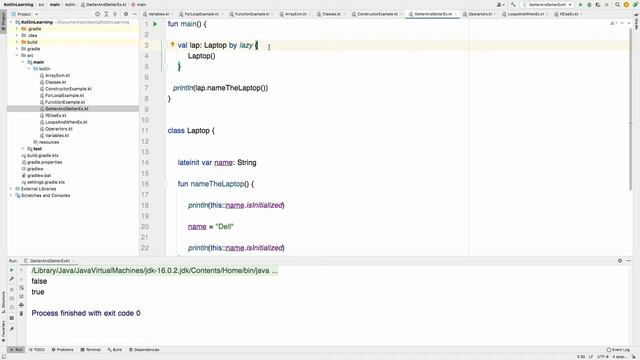The height and width of the screenshot is (360, 640).
Task: Select build.gradle.kts in project tree
Action: click(42, 156)
